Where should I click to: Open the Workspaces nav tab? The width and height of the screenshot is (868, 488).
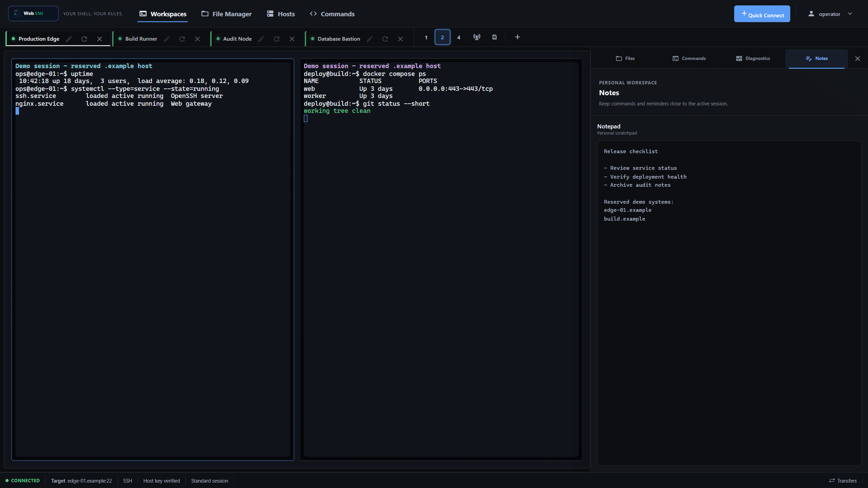pyautogui.click(x=163, y=14)
